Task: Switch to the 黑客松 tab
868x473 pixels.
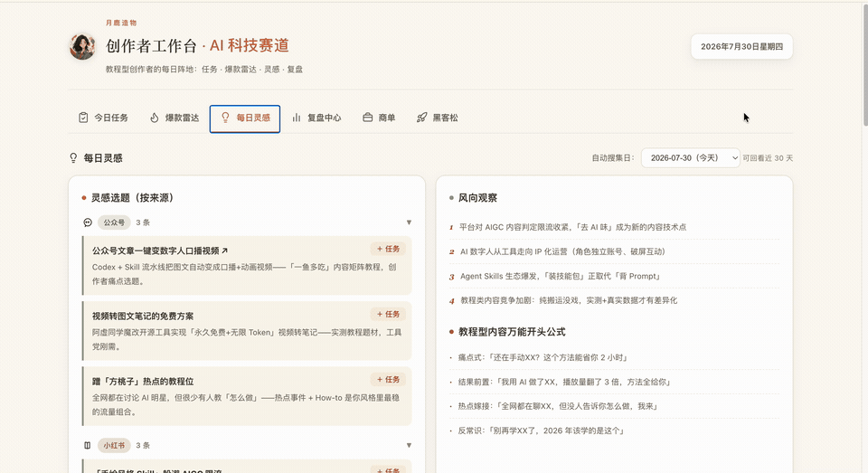Action: (x=438, y=118)
